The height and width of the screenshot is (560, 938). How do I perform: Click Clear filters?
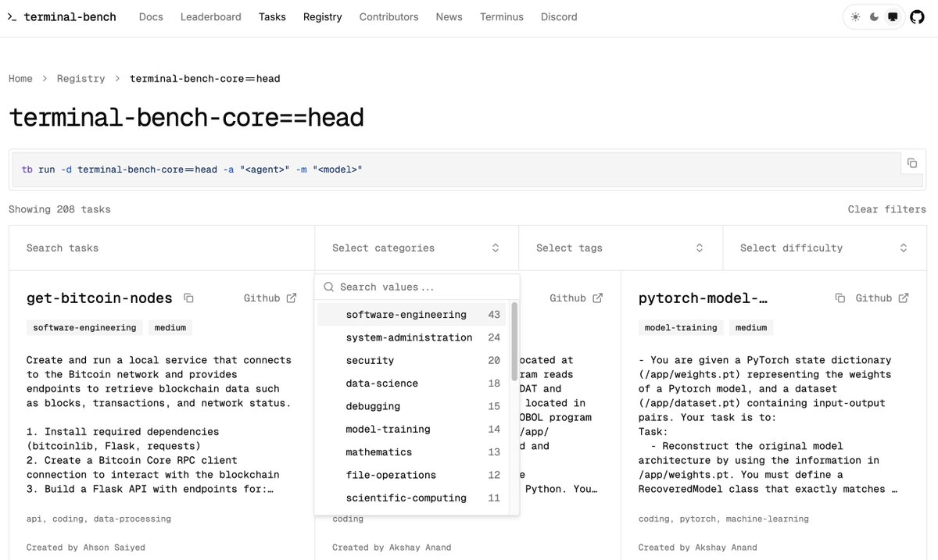(x=887, y=209)
